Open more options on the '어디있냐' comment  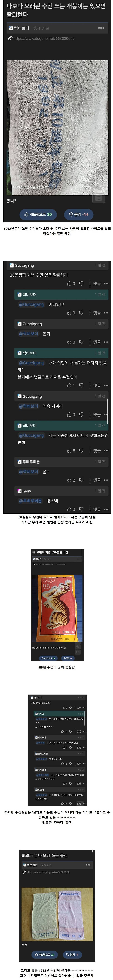click(106, 313)
